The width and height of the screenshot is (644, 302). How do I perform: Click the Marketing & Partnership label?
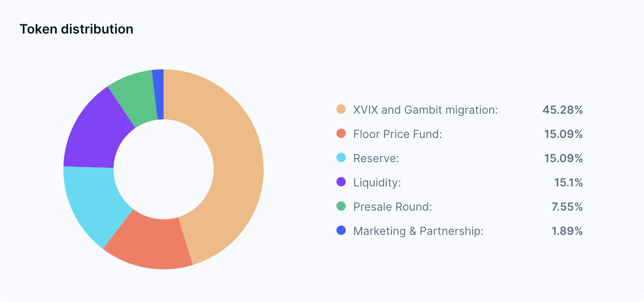click(x=418, y=231)
